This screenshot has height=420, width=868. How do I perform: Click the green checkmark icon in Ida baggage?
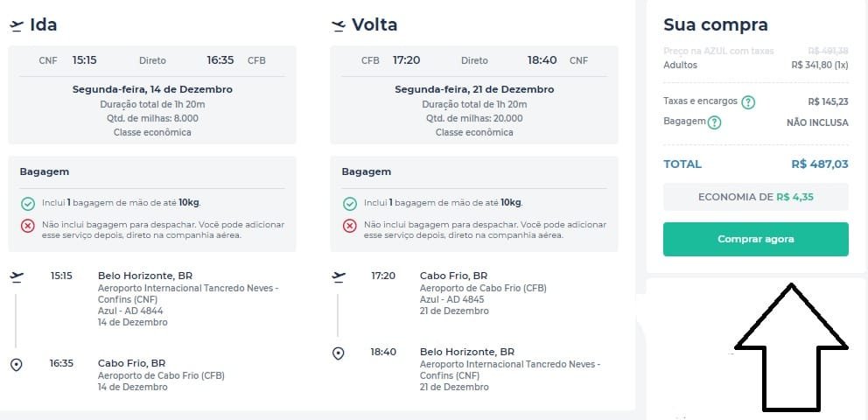[28, 204]
